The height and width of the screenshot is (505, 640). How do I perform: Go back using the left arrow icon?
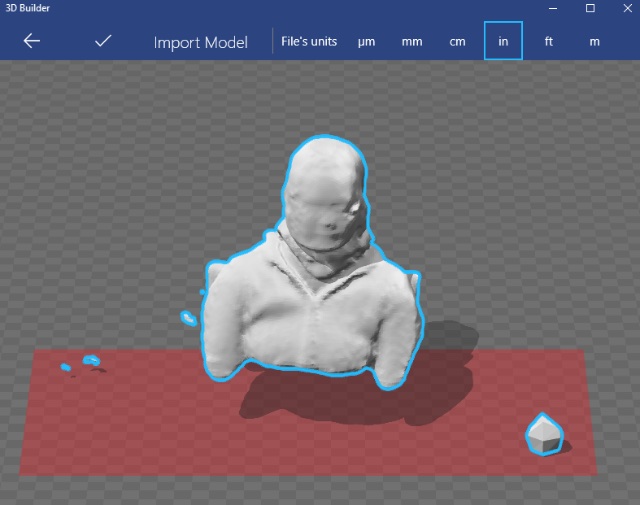(x=31, y=41)
